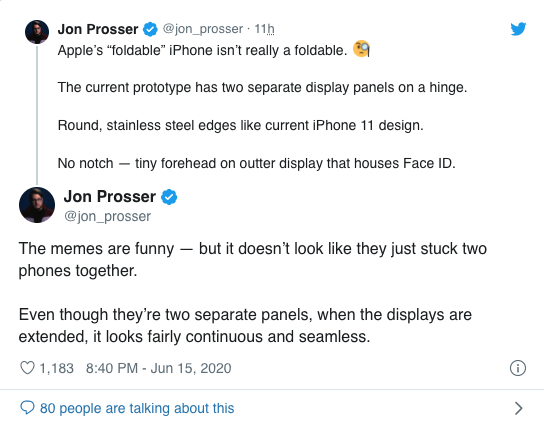
Task: Open '80 people are talking about this' link
Action: (137, 408)
